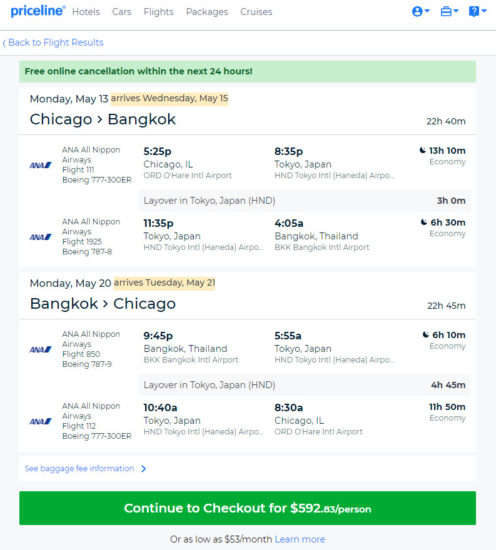The width and height of the screenshot is (496, 550).
Task: Click ANA logo for Flight 112
Action: tap(40, 421)
